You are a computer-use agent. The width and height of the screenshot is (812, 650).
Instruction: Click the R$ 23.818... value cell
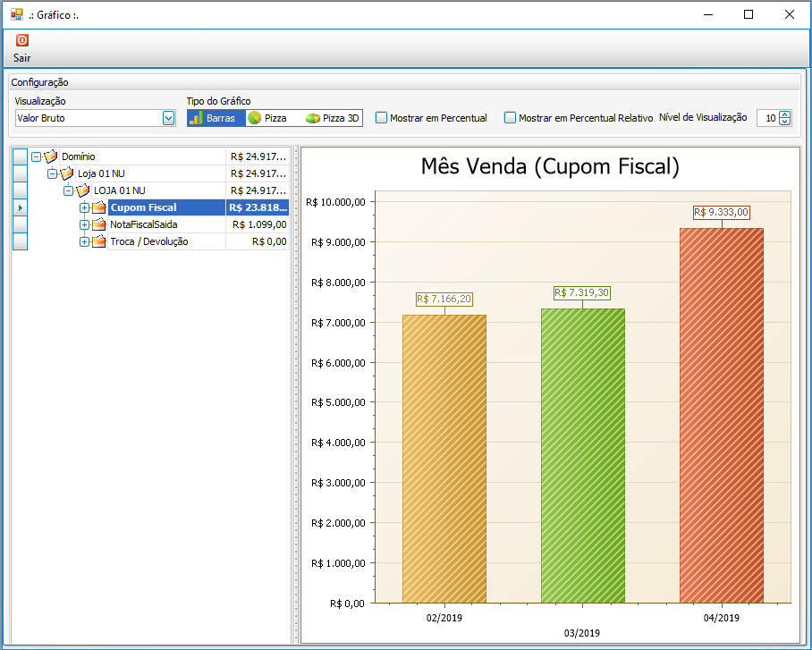[x=258, y=207]
